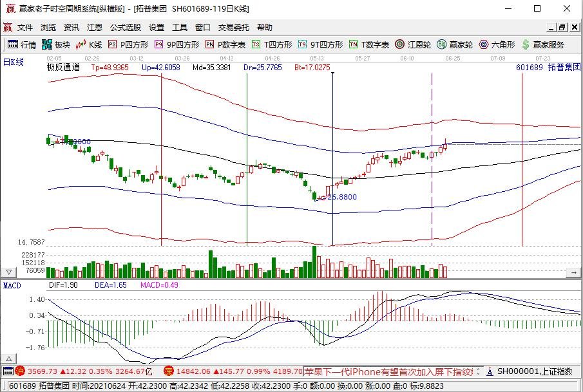Screen dimensions: 583x392
Task: Open the 资讯 menu
Action: [x=72, y=27]
